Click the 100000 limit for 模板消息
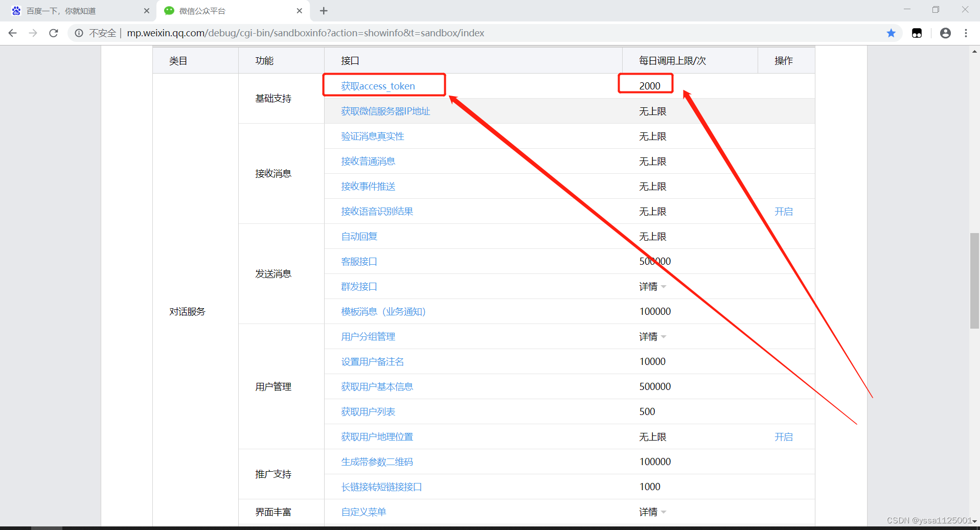 point(655,312)
